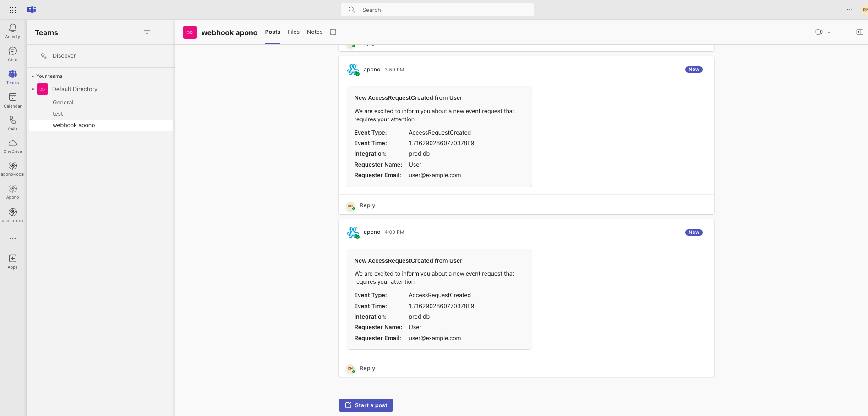Add a tab to the channel
The image size is (868, 416).
[333, 32]
